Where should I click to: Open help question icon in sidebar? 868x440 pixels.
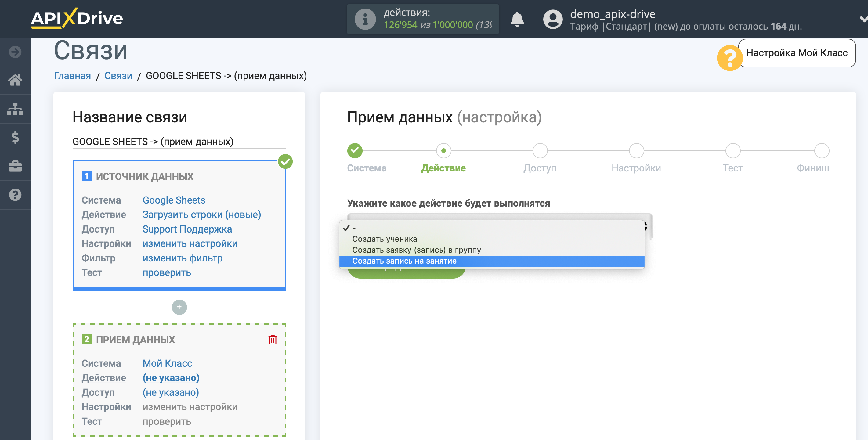(15, 195)
